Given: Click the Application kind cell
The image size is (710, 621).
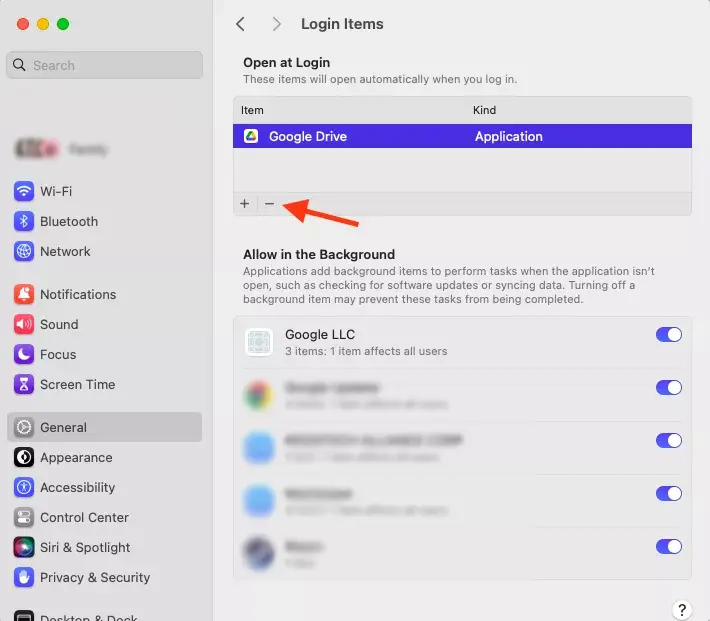Looking at the screenshot, I should pos(509,136).
